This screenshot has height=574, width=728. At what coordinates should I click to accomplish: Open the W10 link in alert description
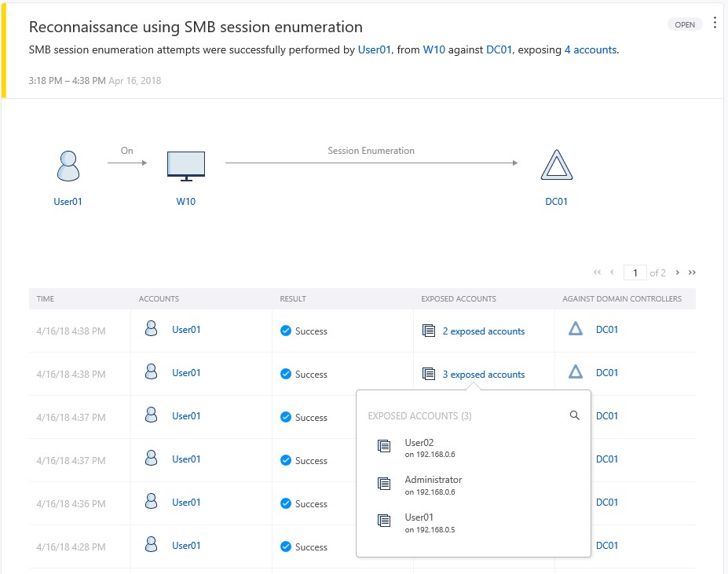pos(434,49)
